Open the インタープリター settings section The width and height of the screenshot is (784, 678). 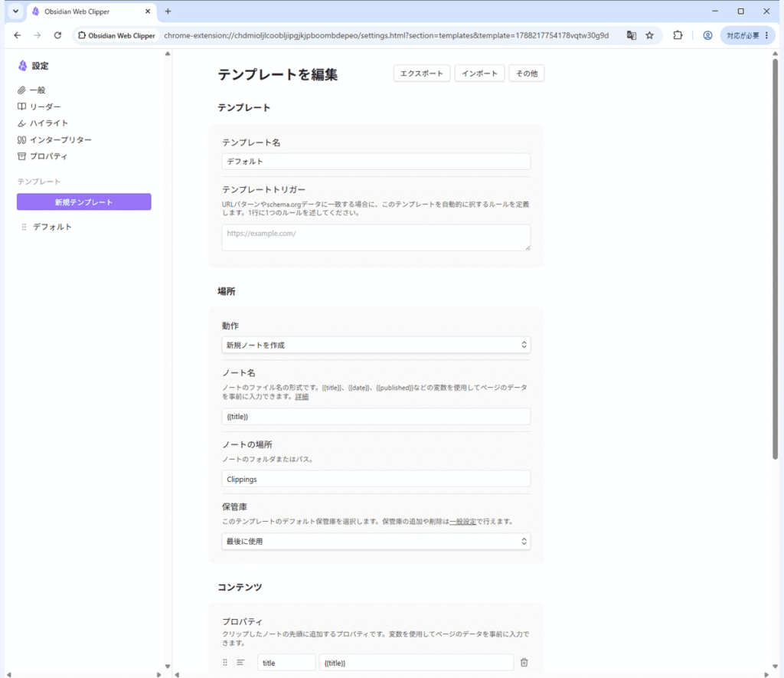[54, 139]
